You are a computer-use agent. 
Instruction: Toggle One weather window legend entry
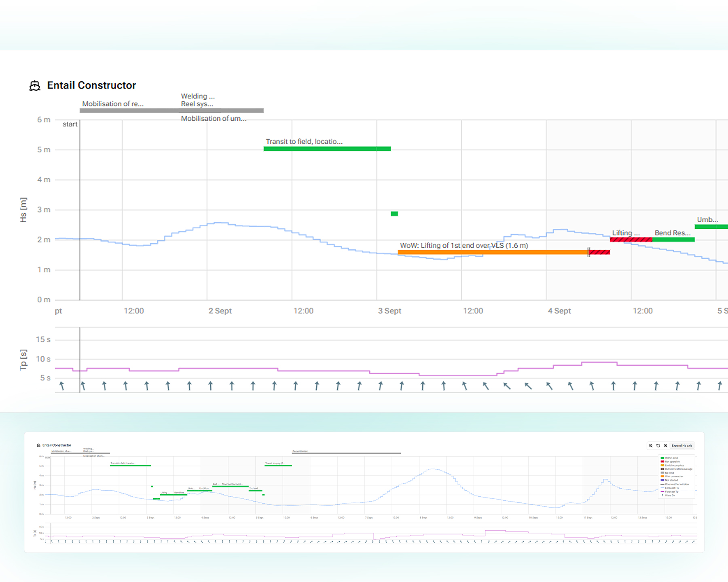675,484
